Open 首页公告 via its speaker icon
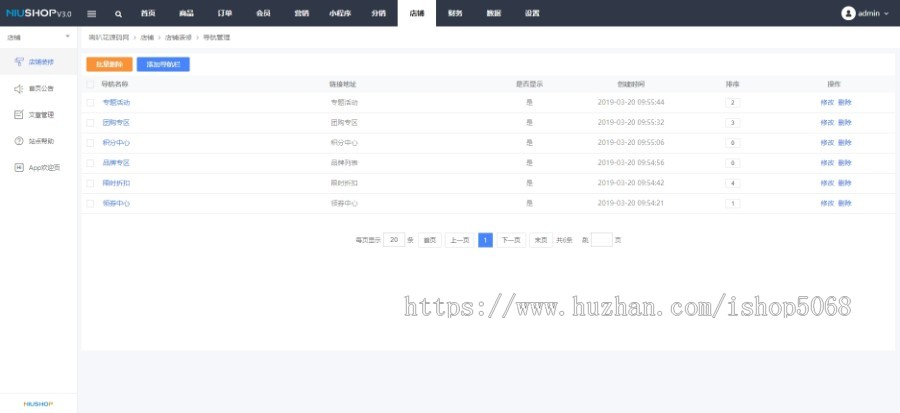 pos(19,88)
